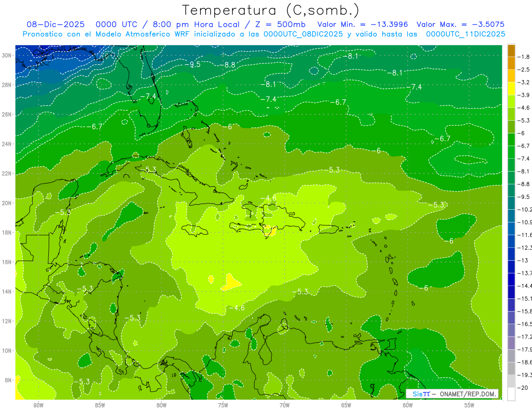This screenshot has width=532, height=411.
Task: Click the "0000UTC_08DIC2025" initialization timestamp
Action: pos(303,34)
